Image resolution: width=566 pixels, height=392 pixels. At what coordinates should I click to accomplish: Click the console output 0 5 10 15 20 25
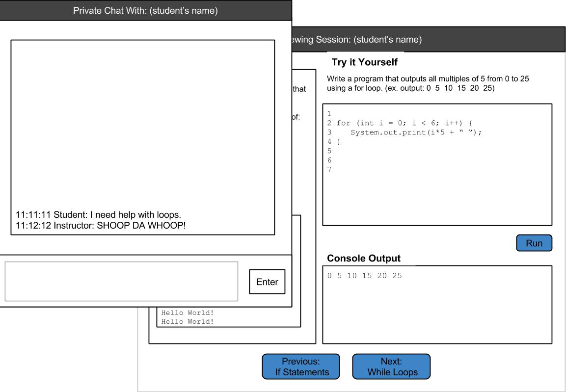[x=364, y=276]
